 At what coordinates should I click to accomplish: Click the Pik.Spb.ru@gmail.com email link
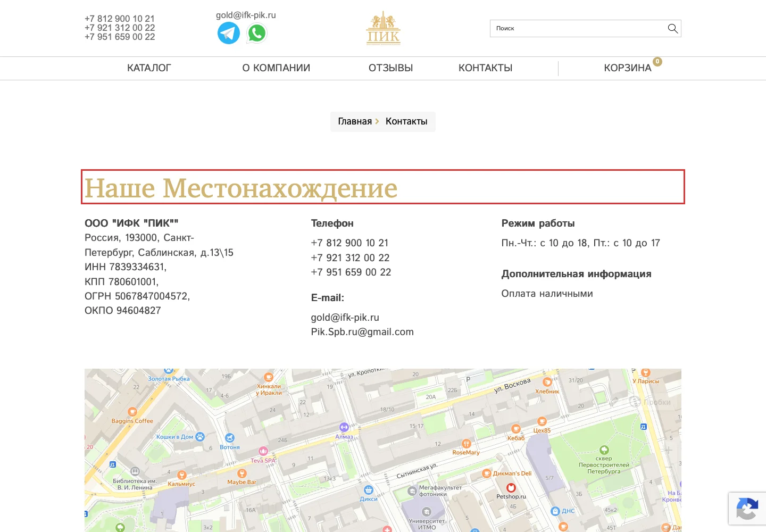coord(362,332)
